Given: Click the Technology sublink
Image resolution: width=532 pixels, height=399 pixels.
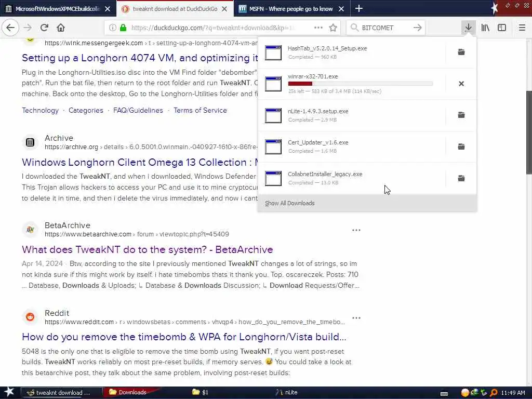Looking at the screenshot, I should [40, 110].
